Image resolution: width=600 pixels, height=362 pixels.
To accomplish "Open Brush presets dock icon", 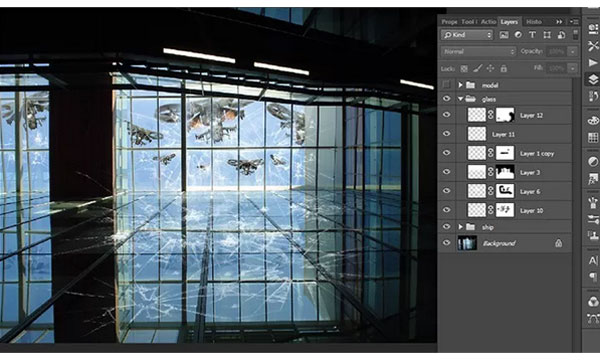I will 593,202.
